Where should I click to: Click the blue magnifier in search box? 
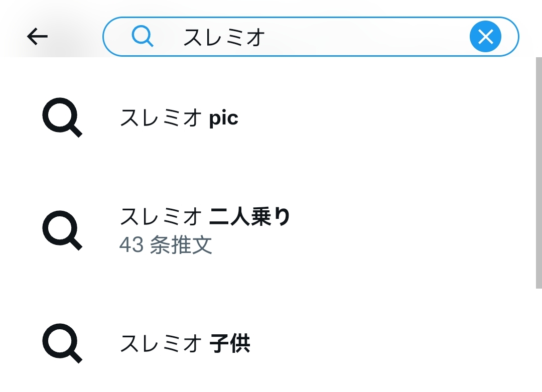click(x=143, y=36)
